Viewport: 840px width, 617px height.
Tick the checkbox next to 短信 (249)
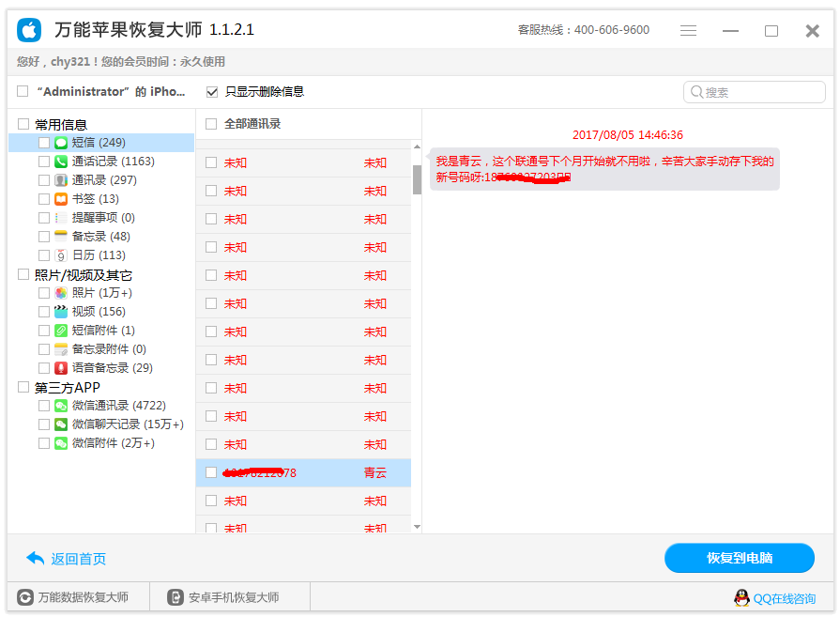coord(44,143)
